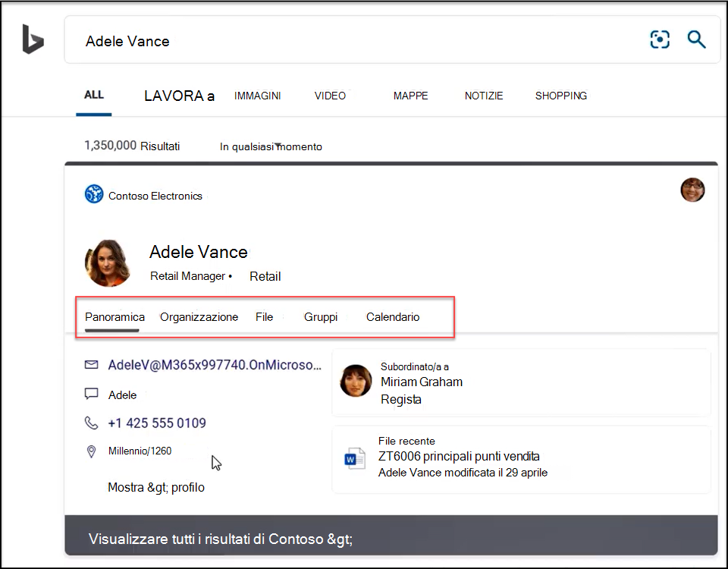This screenshot has width=728, height=569.
Task: Open the MAPPE tab
Action: [411, 96]
